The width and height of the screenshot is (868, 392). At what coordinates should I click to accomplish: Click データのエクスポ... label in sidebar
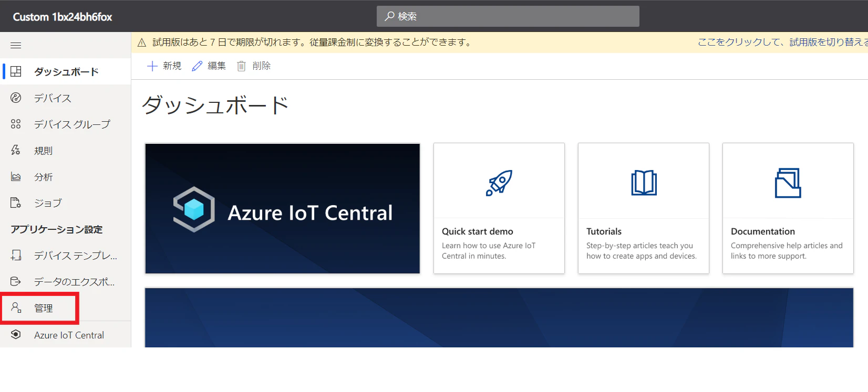point(75,282)
